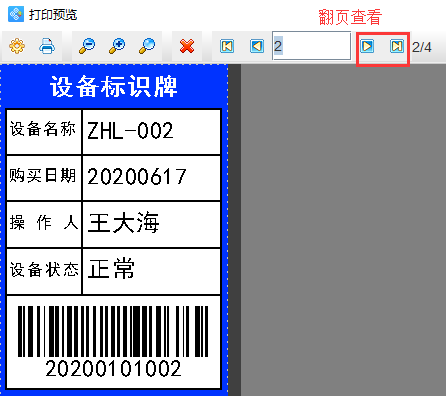Click the 打印预览 window app icon
The height and width of the screenshot is (396, 446).
point(16,14)
